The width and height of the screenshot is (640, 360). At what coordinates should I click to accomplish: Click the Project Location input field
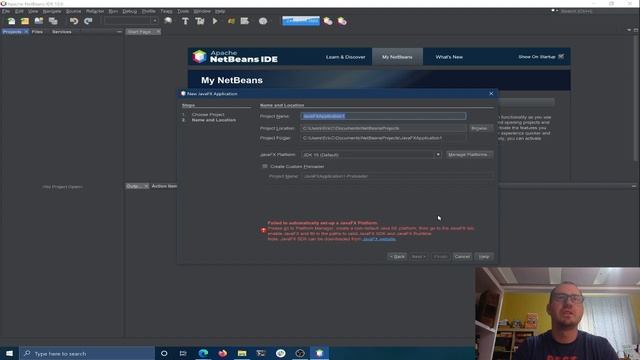(383, 128)
